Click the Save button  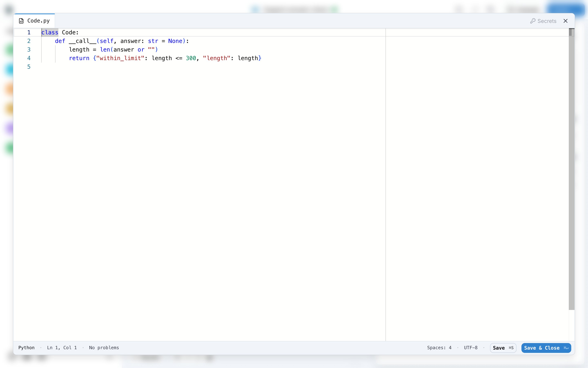coord(503,348)
